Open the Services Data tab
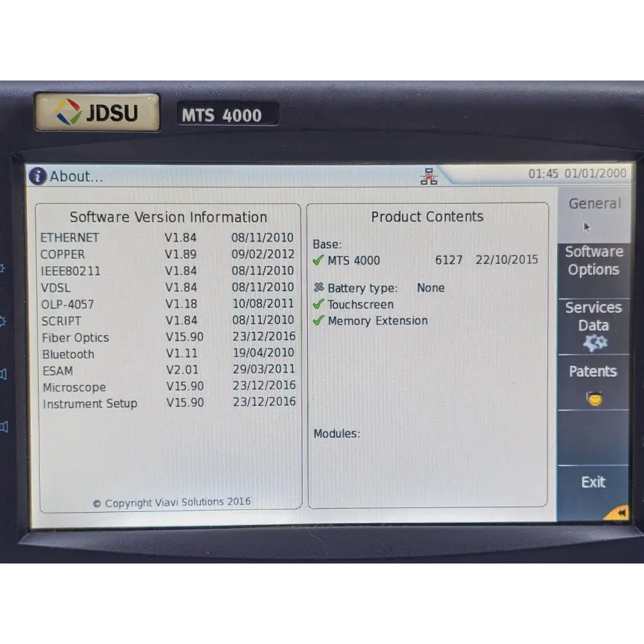This screenshot has width=644, height=644. click(594, 327)
